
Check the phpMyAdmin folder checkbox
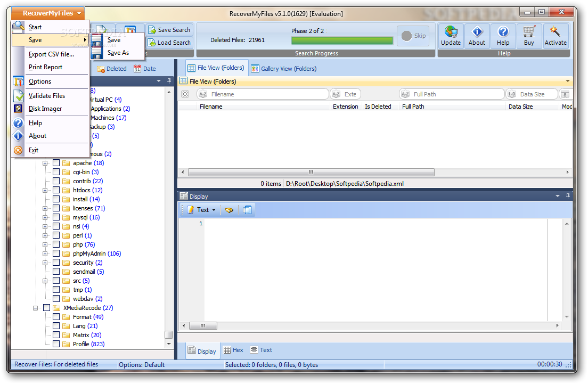[x=56, y=254]
